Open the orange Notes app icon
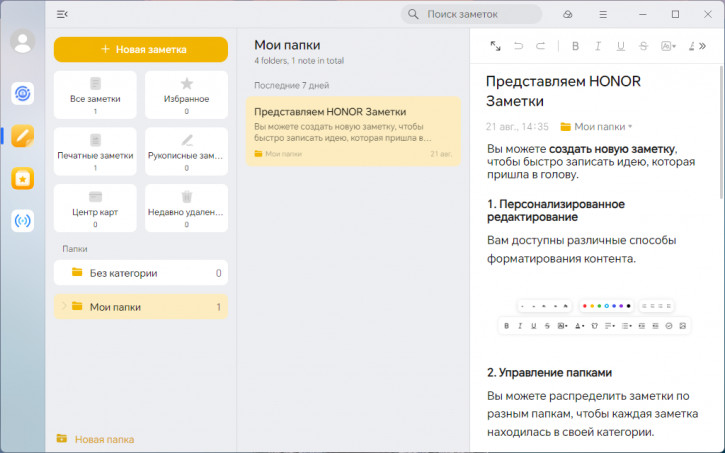The width and height of the screenshot is (725, 453). pos(23,136)
